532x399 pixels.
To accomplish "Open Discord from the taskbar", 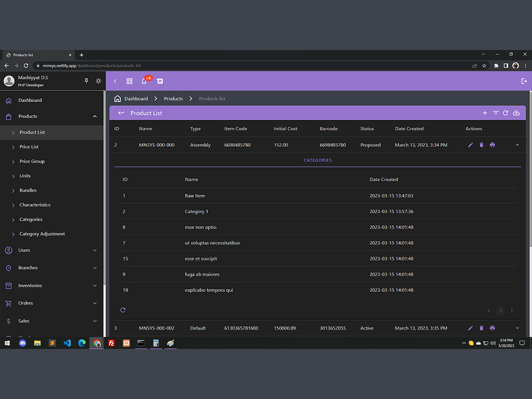I will click(23, 343).
